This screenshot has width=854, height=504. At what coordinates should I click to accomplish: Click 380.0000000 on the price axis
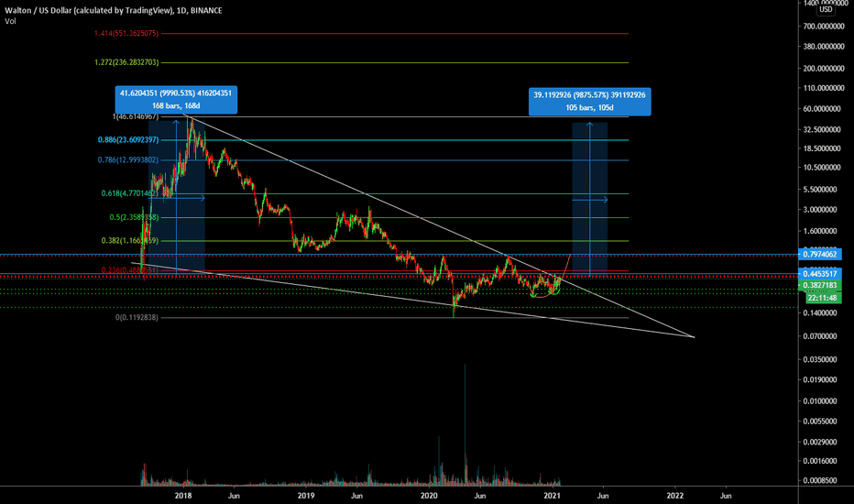click(824, 47)
